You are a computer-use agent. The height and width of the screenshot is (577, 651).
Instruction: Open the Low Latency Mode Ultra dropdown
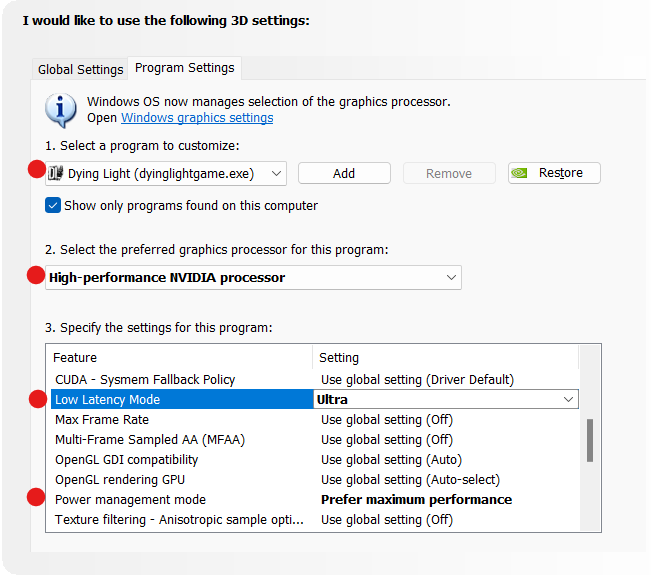[568, 400]
